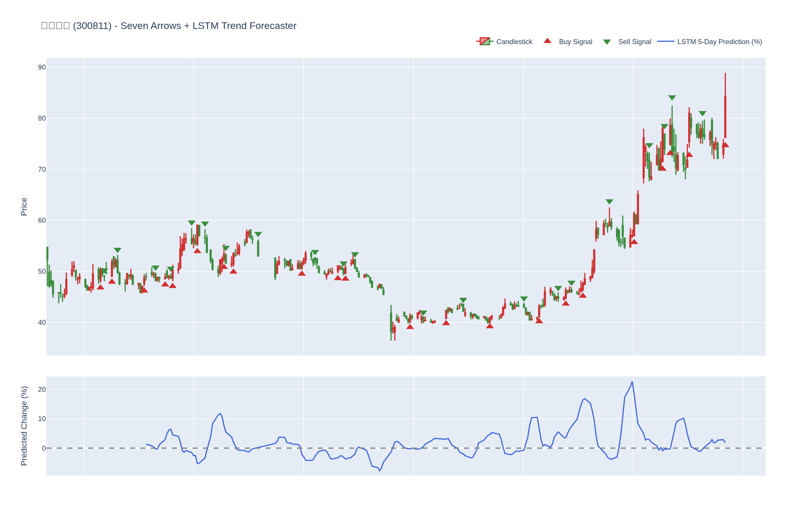Image resolution: width=812 pixels, height=522 pixels.
Task: Hide the Buy Signal trace via its legend label
Action: 575,42
